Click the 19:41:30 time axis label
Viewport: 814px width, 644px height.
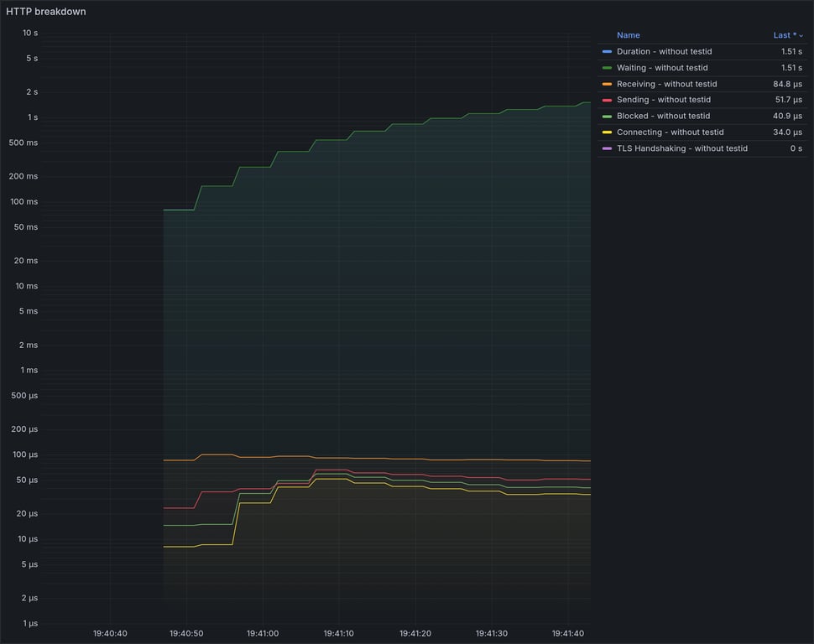pos(492,634)
